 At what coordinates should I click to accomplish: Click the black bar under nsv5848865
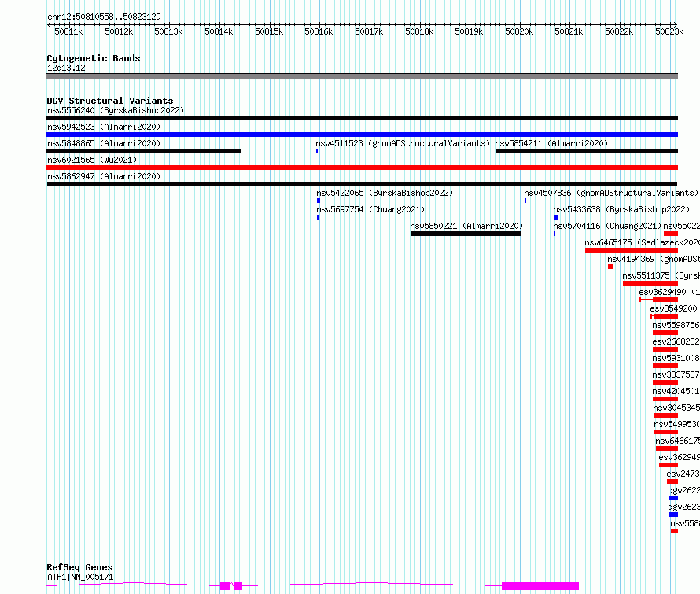point(143,151)
